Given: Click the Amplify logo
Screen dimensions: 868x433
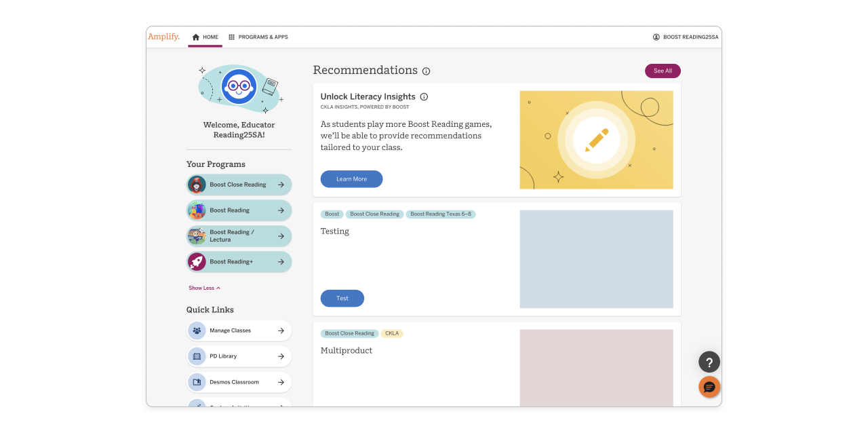Looking at the screenshot, I should (x=164, y=37).
